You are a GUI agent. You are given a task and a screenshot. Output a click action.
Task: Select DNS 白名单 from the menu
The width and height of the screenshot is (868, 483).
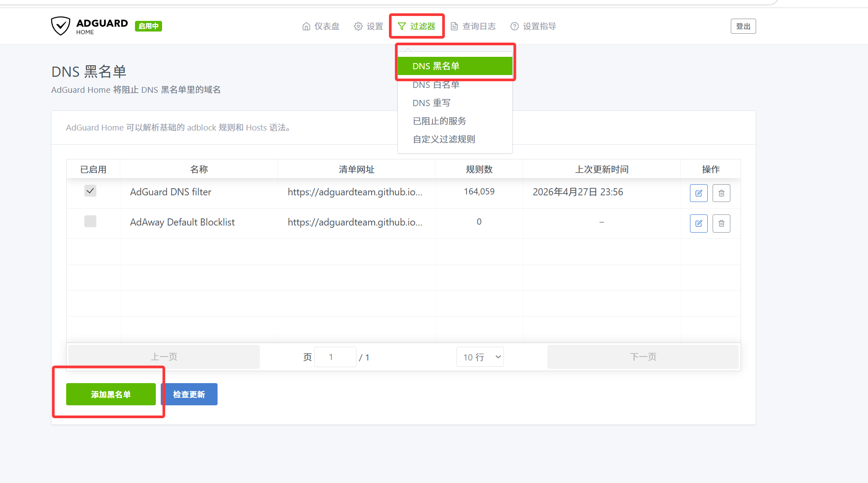coord(436,85)
